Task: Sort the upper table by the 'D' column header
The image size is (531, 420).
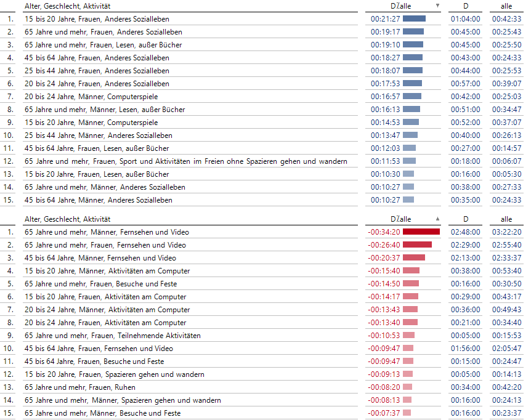Action: click(466, 6)
